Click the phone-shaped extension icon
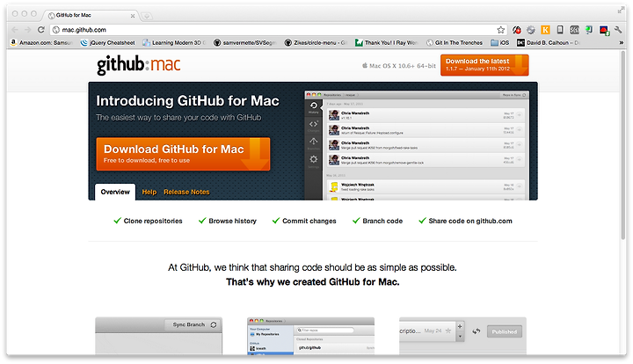 pos(560,30)
